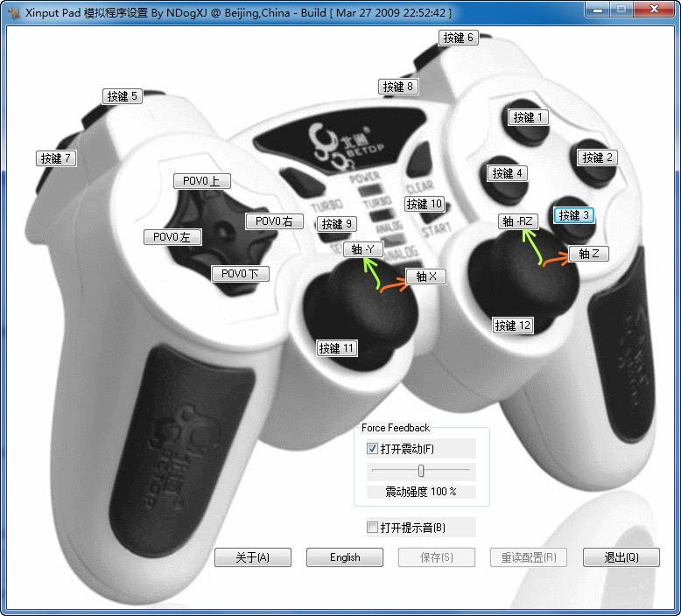The width and height of the screenshot is (681, 616).
Task: Click the vibration strength slider thumb
Action: click(x=421, y=471)
